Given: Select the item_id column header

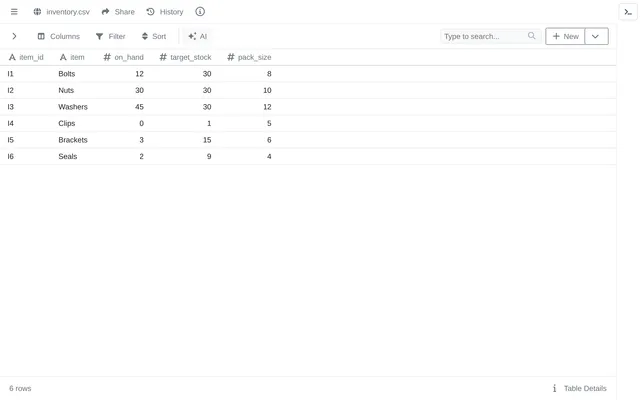Looking at the screenshot, I should tap(26, 57).
